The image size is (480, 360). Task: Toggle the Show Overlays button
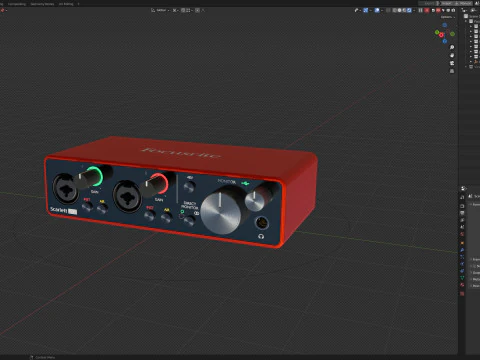coord(377,10)
